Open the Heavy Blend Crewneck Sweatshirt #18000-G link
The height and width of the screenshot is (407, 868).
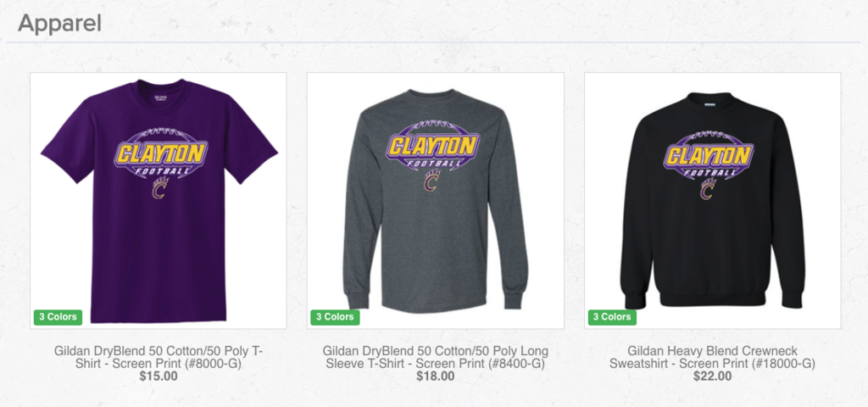712,357
